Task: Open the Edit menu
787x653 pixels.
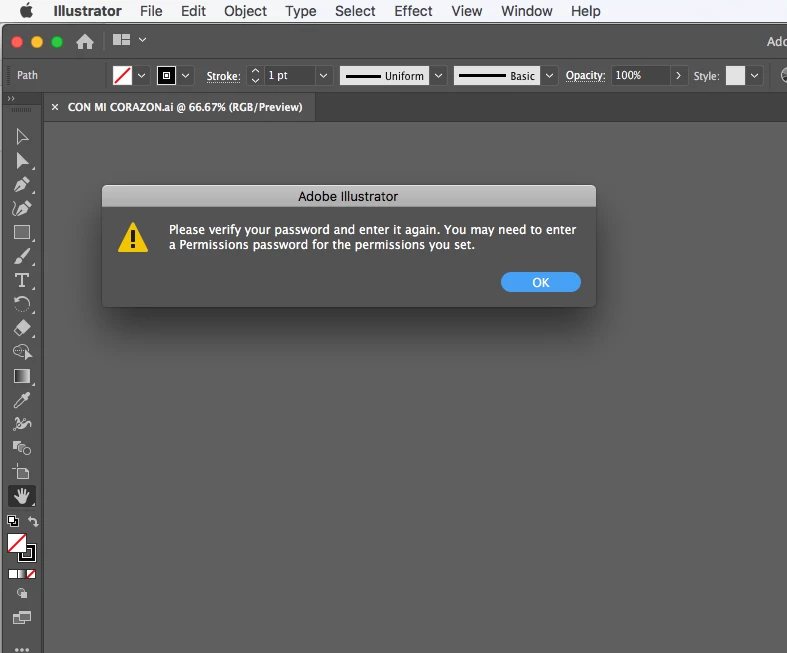Action: click(x=193, y=11)
